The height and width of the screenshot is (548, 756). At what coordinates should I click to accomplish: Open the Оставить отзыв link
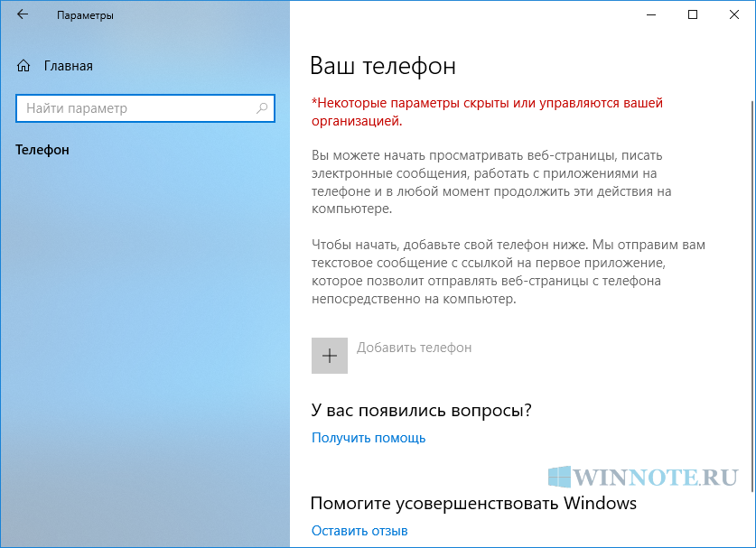click(359, 531)
